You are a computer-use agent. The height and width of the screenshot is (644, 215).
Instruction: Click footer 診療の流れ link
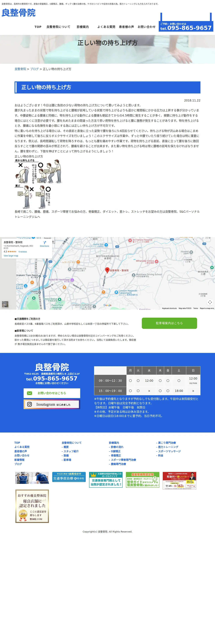(116, 447)
